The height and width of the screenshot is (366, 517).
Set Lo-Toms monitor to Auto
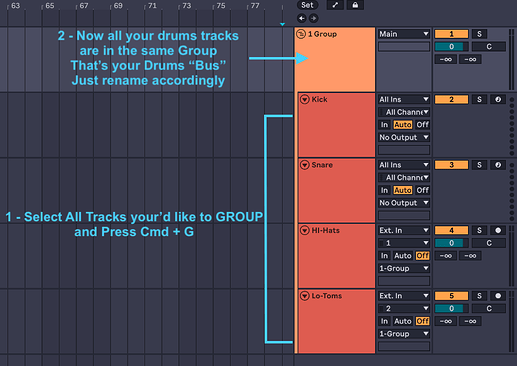pos(403,321)
